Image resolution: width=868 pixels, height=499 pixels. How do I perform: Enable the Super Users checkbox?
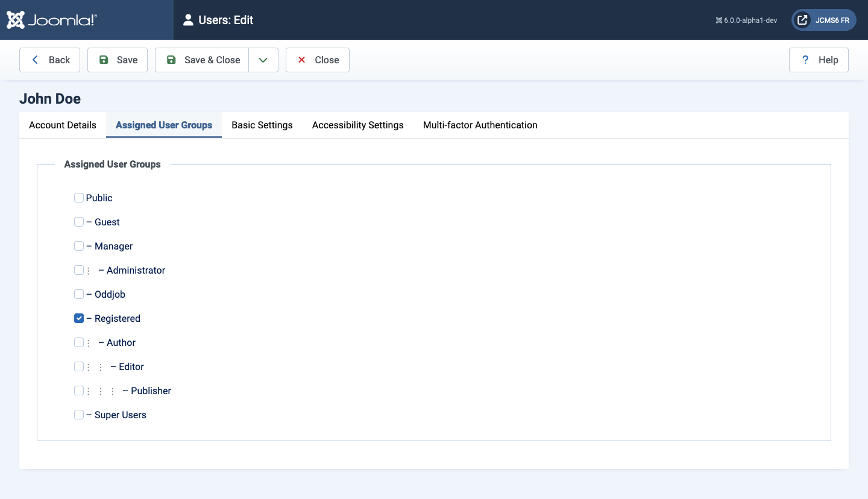click(x=79, y=415)
